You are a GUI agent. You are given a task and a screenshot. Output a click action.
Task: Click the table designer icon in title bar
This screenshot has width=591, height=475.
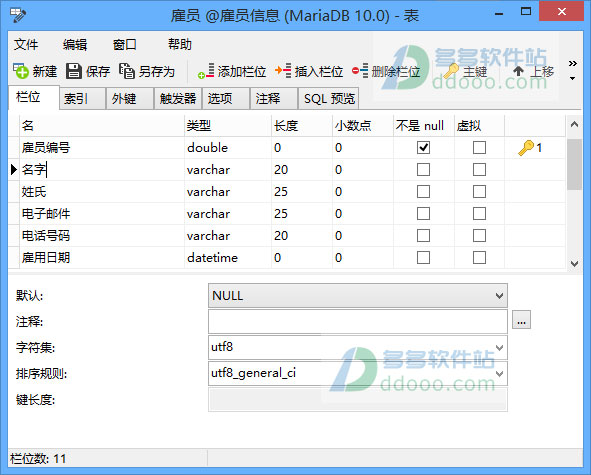pos(18,15)
